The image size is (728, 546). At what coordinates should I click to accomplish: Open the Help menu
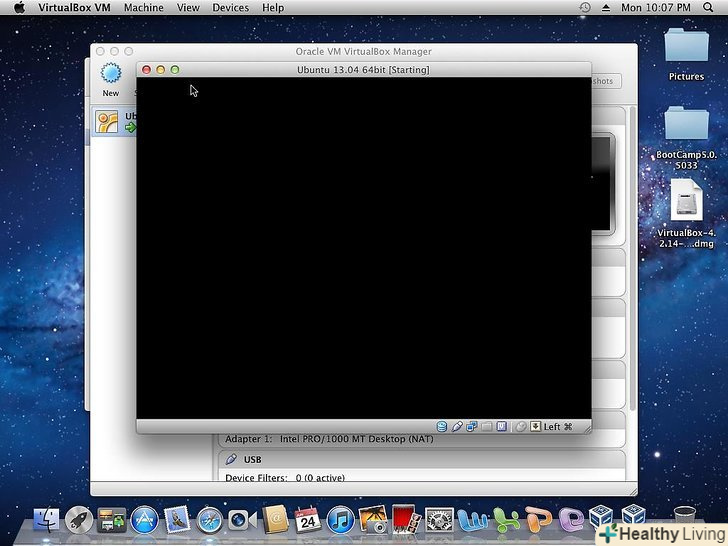point(273,8)
